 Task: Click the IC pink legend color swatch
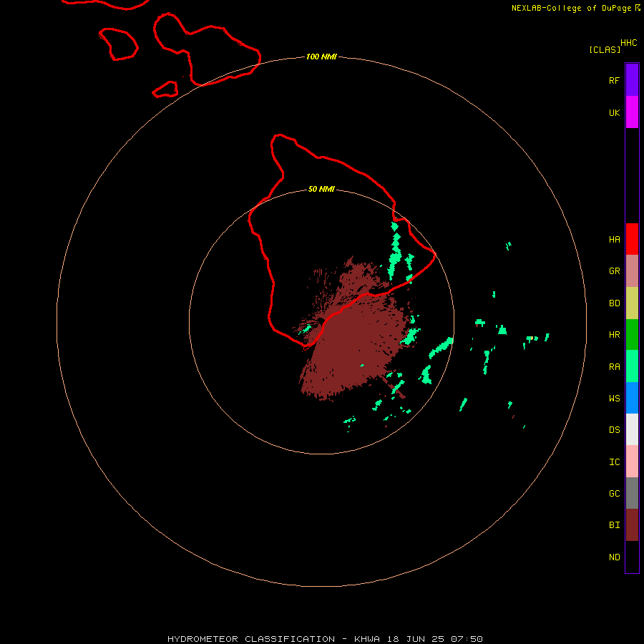[x=632, y=462]
